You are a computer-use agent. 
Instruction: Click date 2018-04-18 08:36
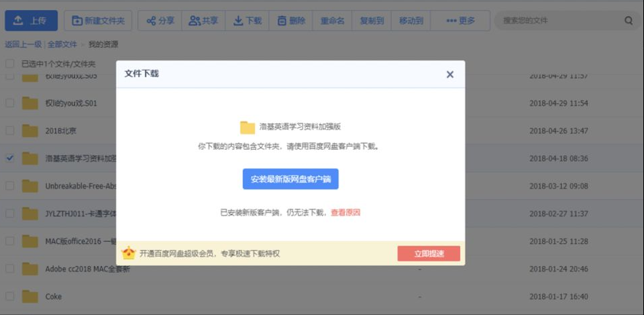559,159
